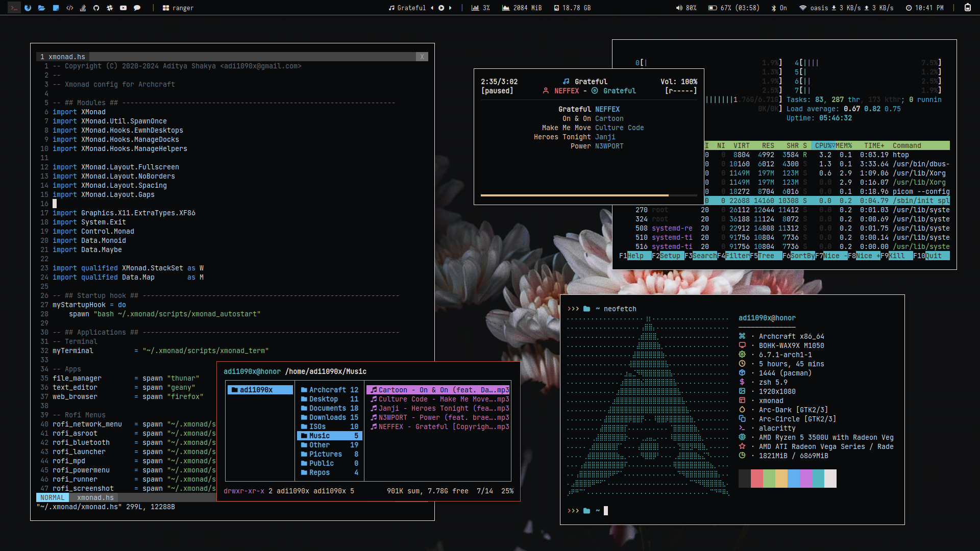Open the Firefox workspace icon in bar

tap(28, 8)
